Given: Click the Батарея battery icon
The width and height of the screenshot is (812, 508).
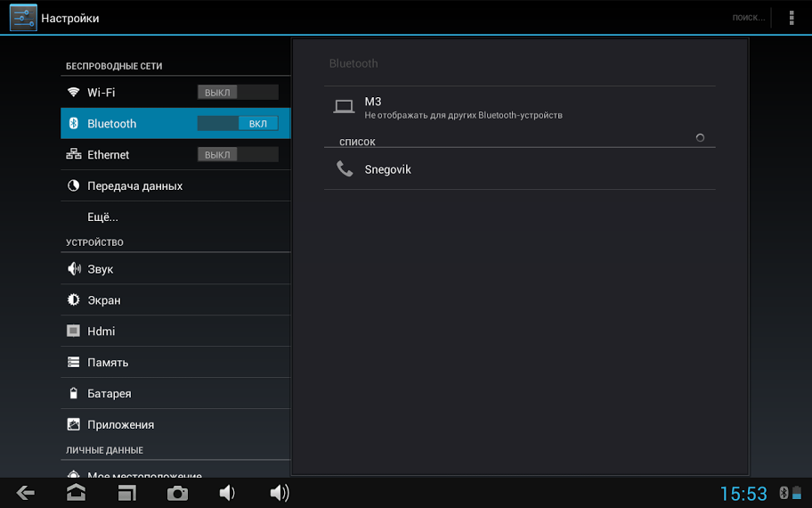Looking at the screenshot, I should [x=74, y=393].
